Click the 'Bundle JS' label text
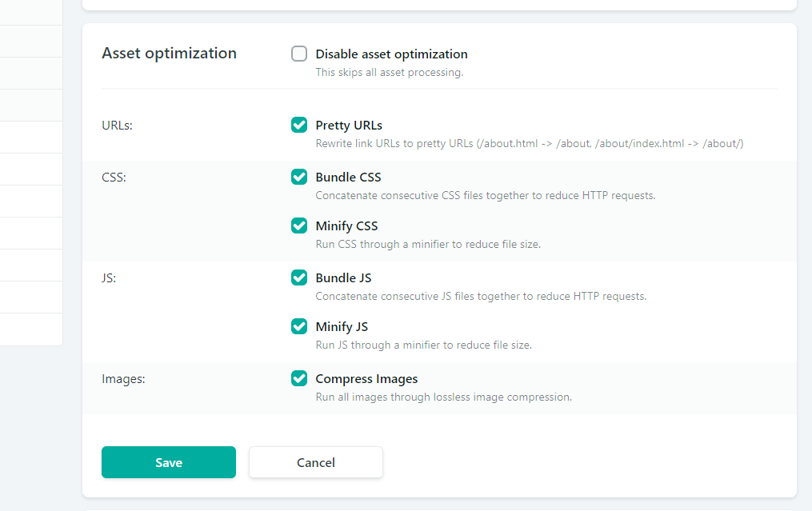 [343, 278]
